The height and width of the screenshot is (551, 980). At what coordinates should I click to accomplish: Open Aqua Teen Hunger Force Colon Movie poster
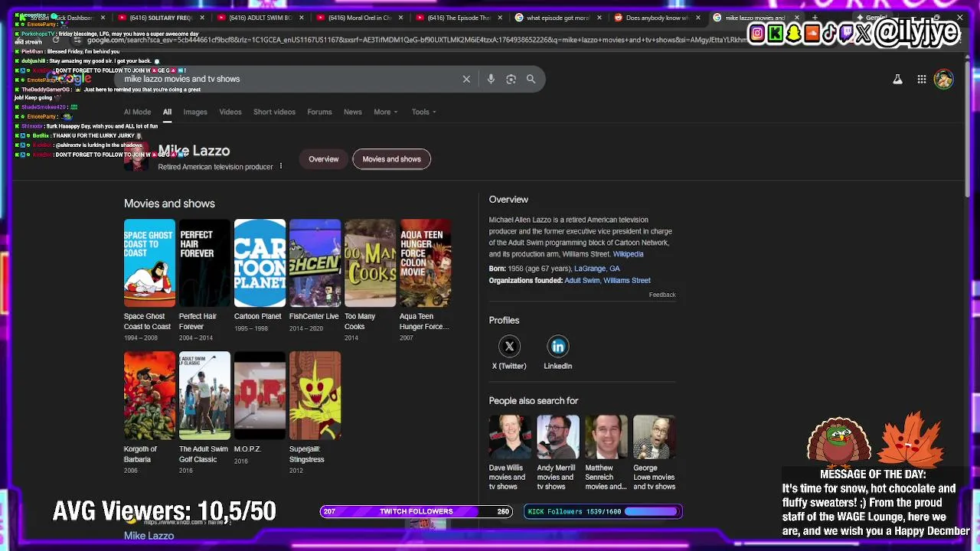(x=425, y=263)
